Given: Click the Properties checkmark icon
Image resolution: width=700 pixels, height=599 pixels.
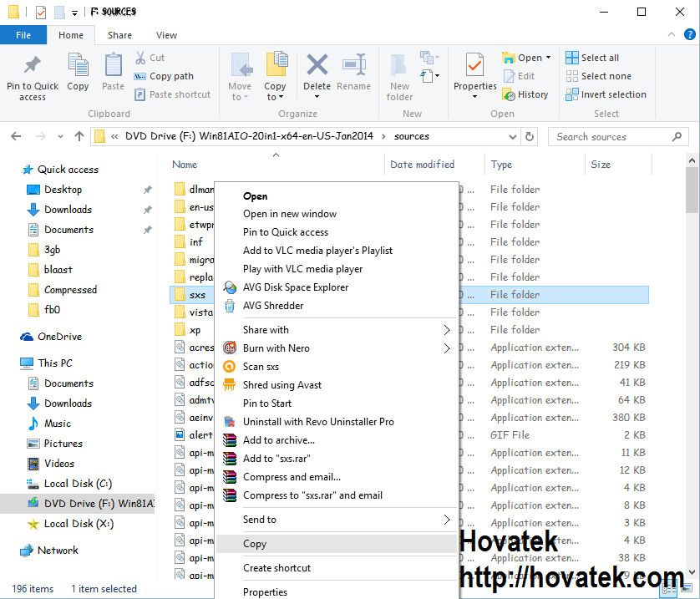Looking at the screenshot, I should pyautogui.click(x=474, y=66).
